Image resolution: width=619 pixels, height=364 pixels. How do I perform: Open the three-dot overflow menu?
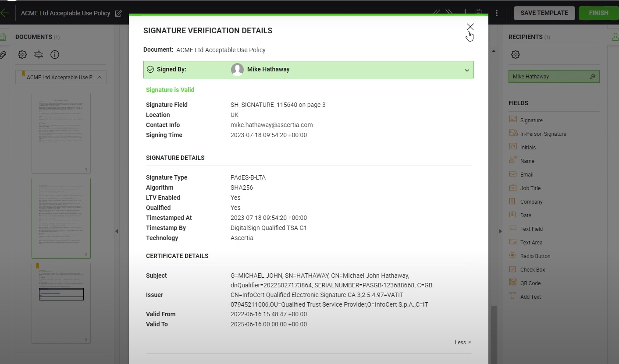tap(496, 12)
